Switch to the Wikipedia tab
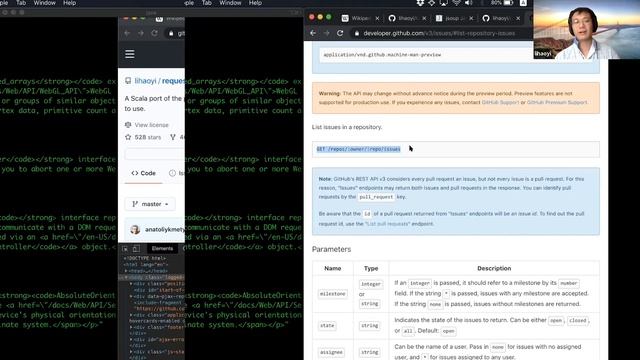 pyautogui.click(x=361, y=18)
